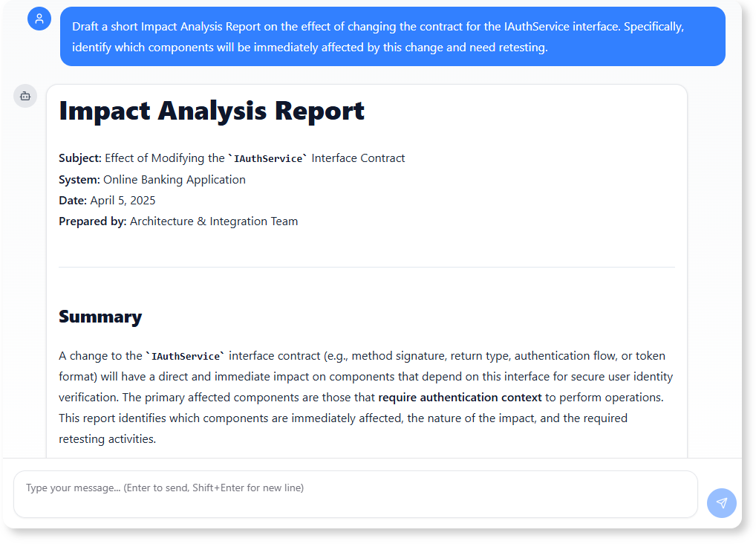Click the date "April 5, 2025"

pyautogui.click(x=122, y=200)
